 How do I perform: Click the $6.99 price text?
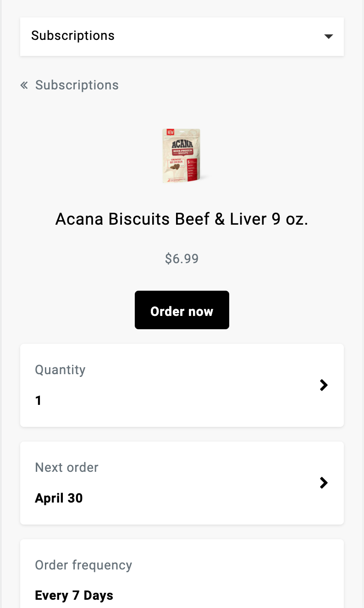pos(182,259)
